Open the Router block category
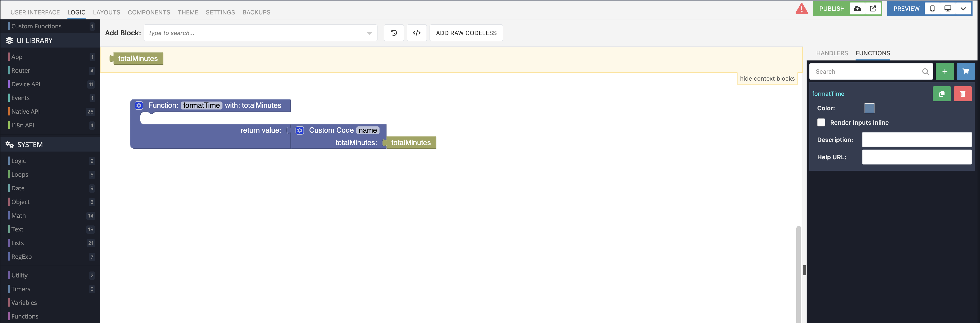Screen dimensions: 980x323 point(50,71)
